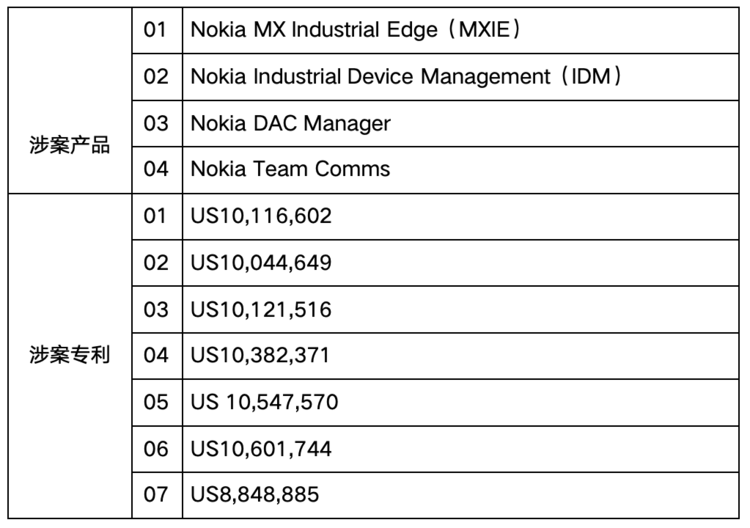Select patent US10,382,371

pos(261,356)
